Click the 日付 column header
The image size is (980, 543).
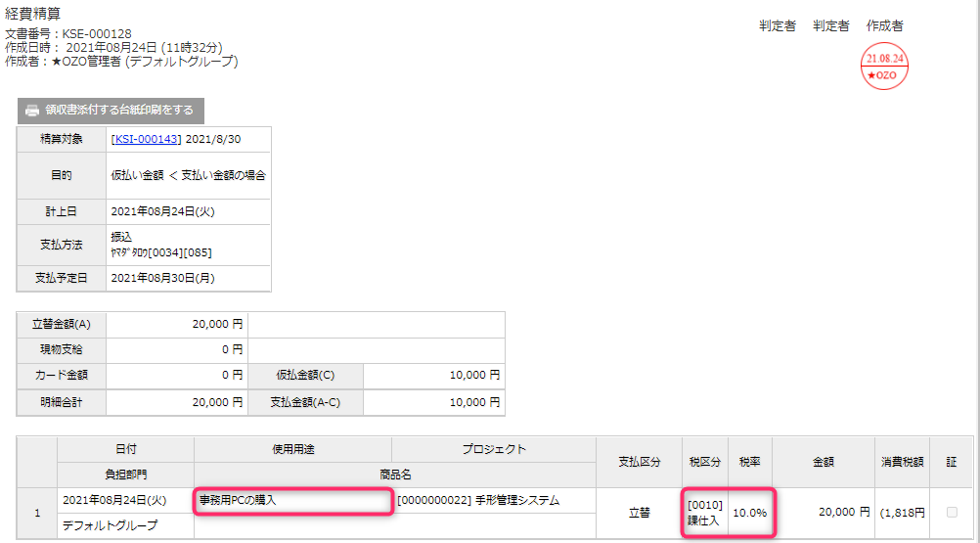(x=126, y=449)
